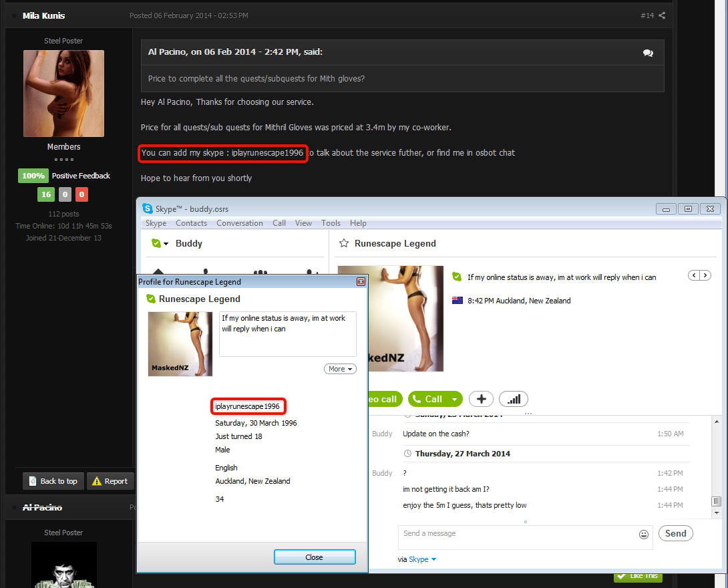Screen dimensions: 728x588
Task: Open the Call button dropdown arrow
Action: click(455, 399)
